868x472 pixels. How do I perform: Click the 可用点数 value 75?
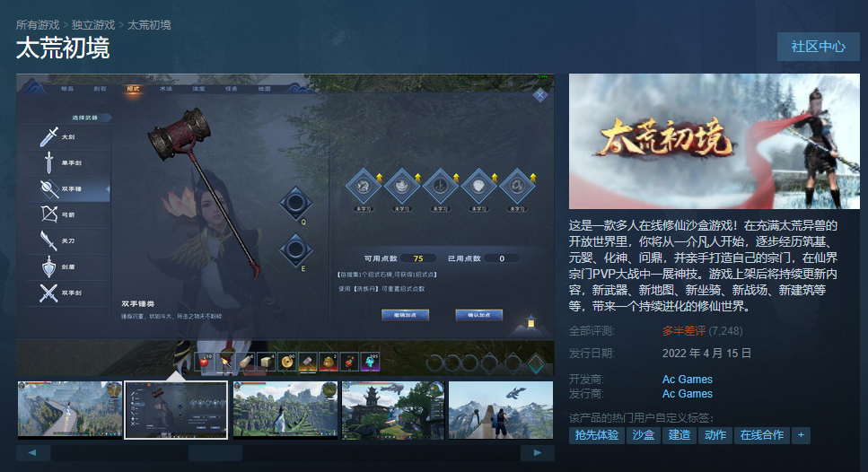click(x=418, y=258)
